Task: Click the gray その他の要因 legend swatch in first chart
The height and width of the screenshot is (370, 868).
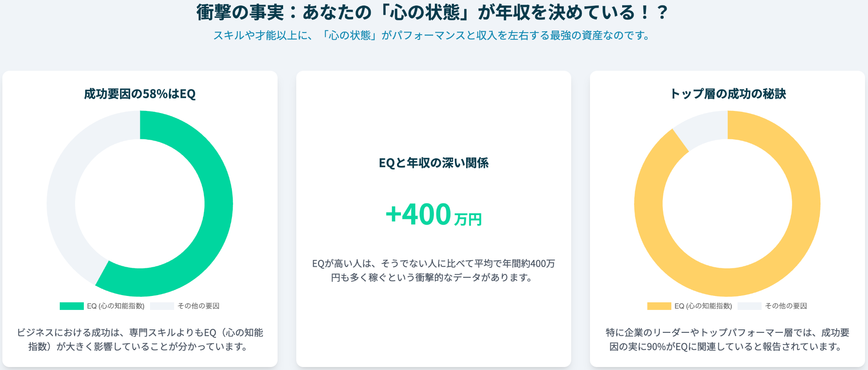Action: [162, 306]
